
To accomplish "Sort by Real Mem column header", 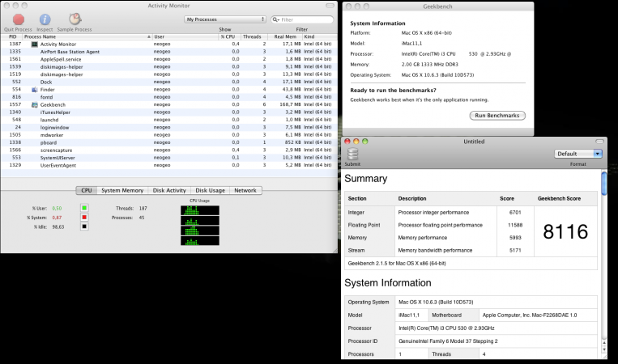I will [x=284, y=36].
